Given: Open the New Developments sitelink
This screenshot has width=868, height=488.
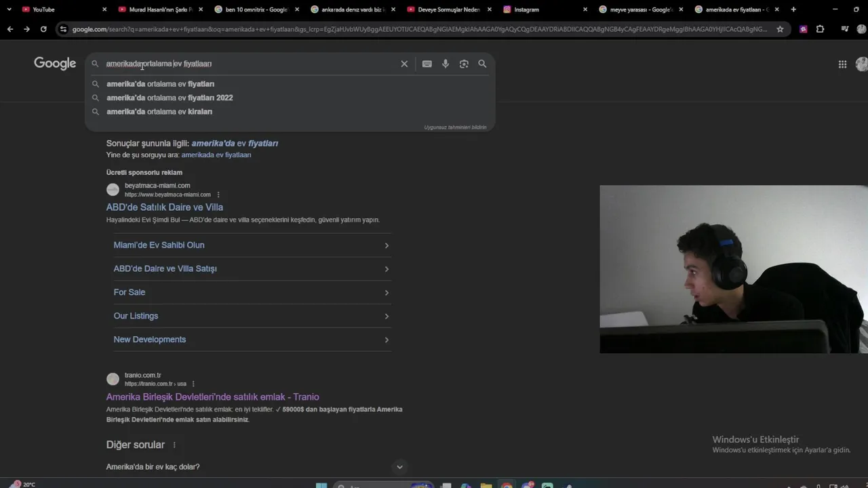Looking at the screenshot, I should pos(252,340).
